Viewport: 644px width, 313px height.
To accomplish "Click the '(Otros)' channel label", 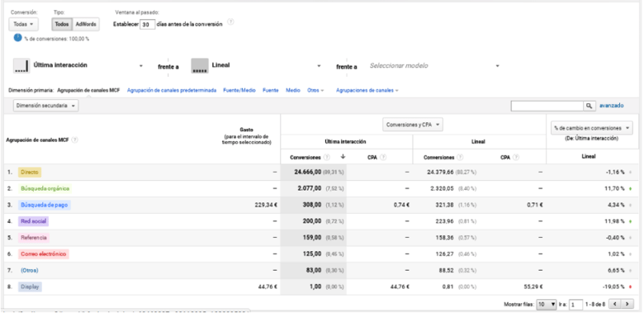I will pos(30,271).
